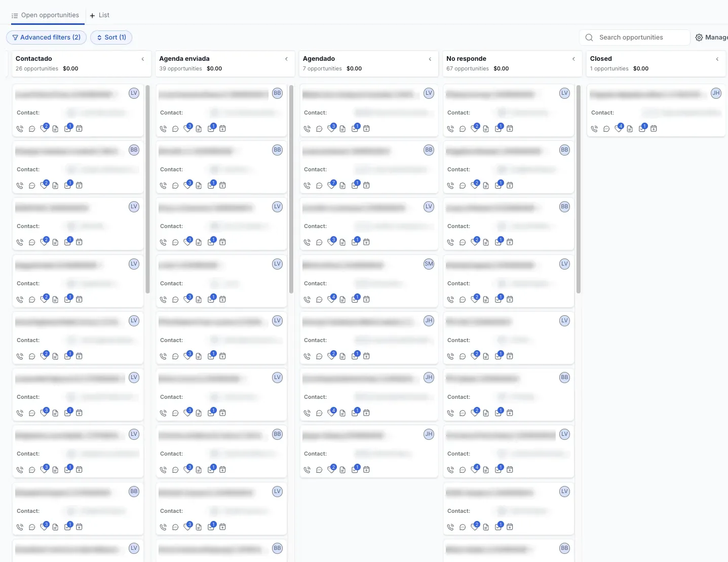View tasks on the SM-assigned Agendado card

(x=355, y=298)
